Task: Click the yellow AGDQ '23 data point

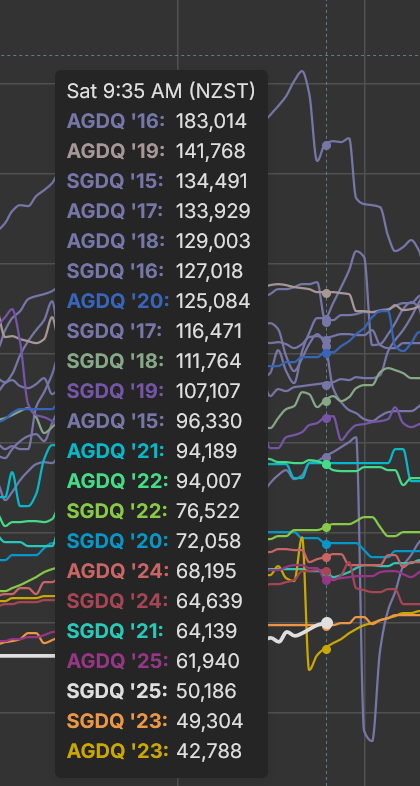Action: 326,649
